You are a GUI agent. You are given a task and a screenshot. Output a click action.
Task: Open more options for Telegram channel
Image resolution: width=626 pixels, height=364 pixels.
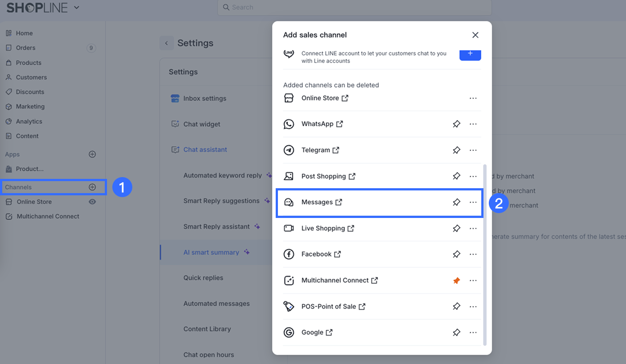click(x=473, y=150)
